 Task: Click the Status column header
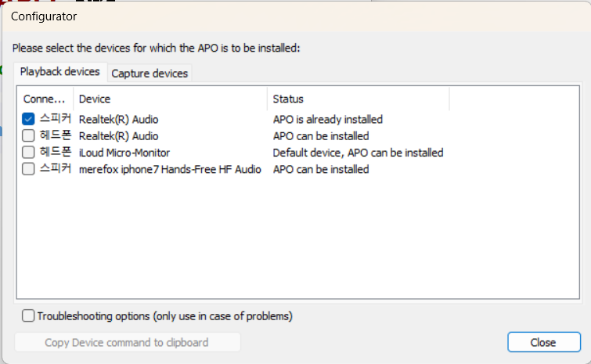tap(358, 99)
